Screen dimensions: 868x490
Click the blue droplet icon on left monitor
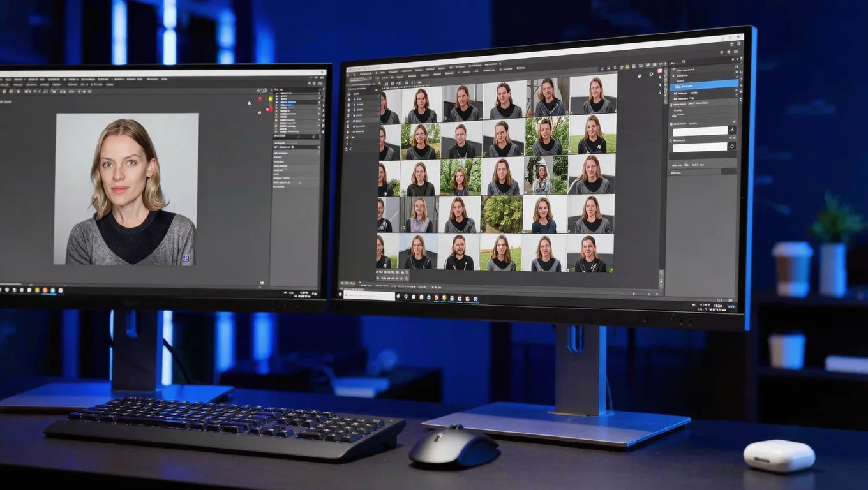[250, 102]
